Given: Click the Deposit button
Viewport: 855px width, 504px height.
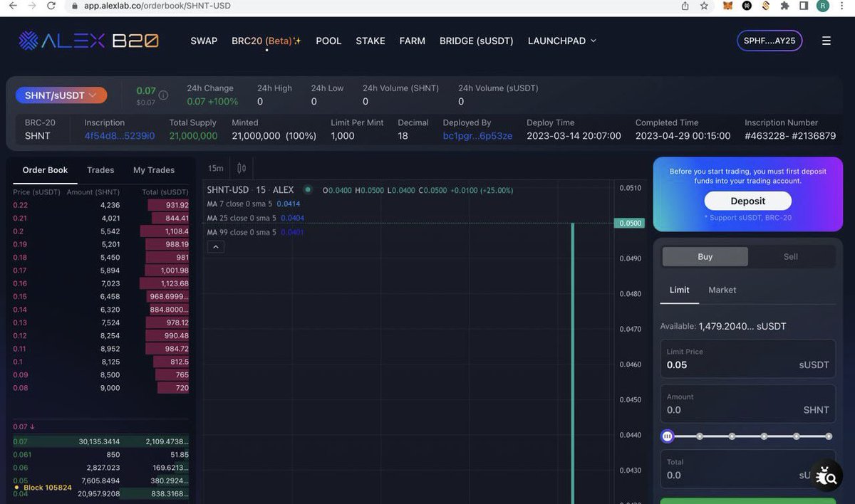Looking at the screenshot, I should [748, 201].
